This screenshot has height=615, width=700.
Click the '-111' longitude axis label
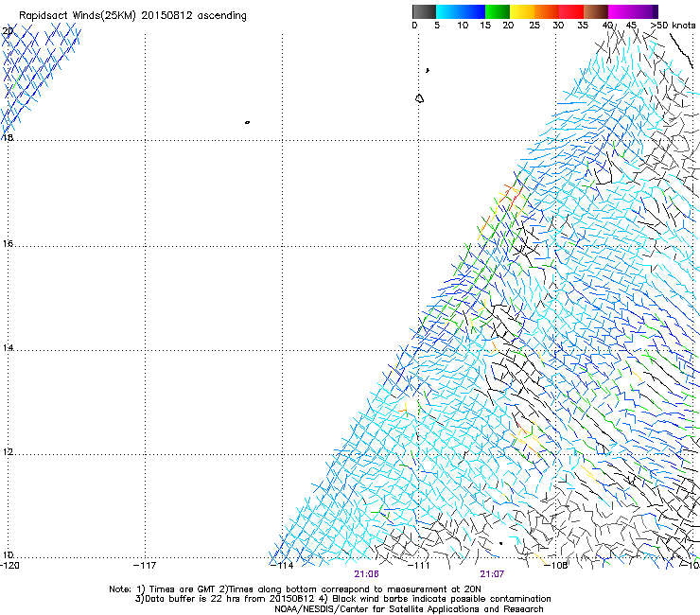pos(419,565)
